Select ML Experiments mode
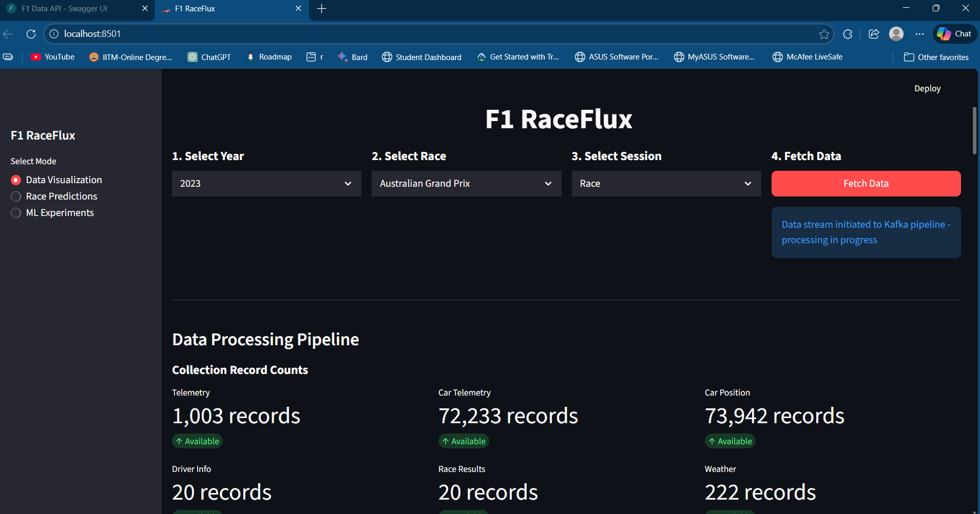The width and height of the screenshot is (980, 514). click(52, 213)
